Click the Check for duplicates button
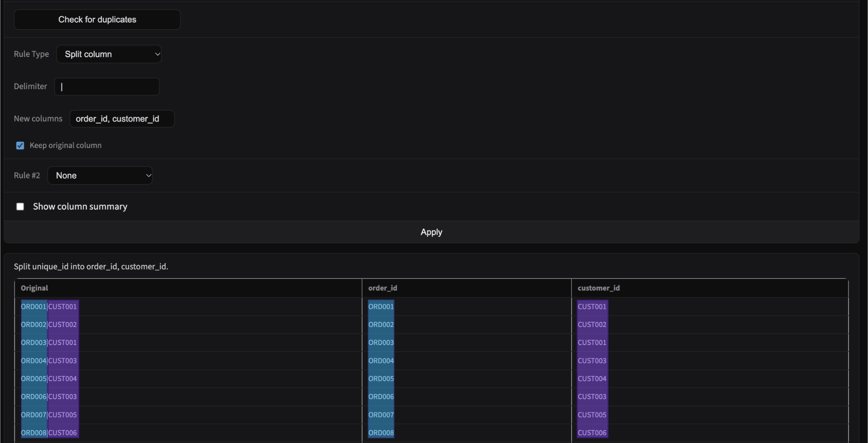868x443 pixels. pos(97,19)
